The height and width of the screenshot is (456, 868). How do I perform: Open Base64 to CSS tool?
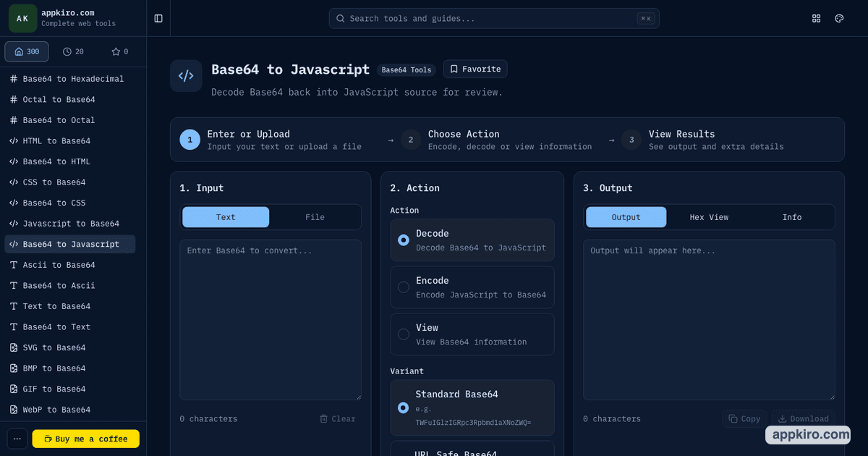(70, 203)
